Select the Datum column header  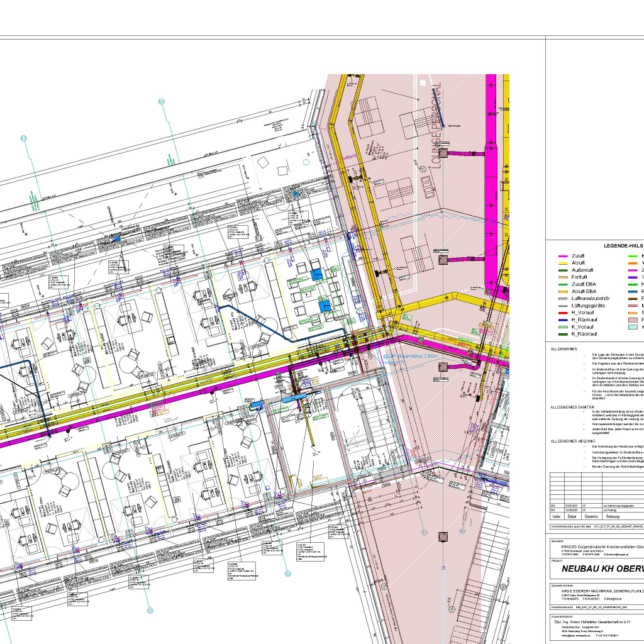click(x=572, y=515)
